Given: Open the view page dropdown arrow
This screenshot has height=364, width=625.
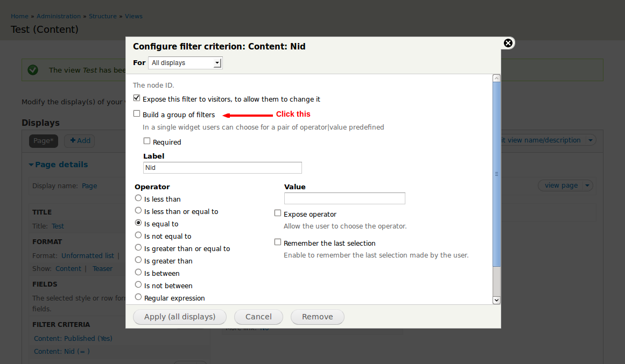Looking at the screenshot, I should (588, 185).
